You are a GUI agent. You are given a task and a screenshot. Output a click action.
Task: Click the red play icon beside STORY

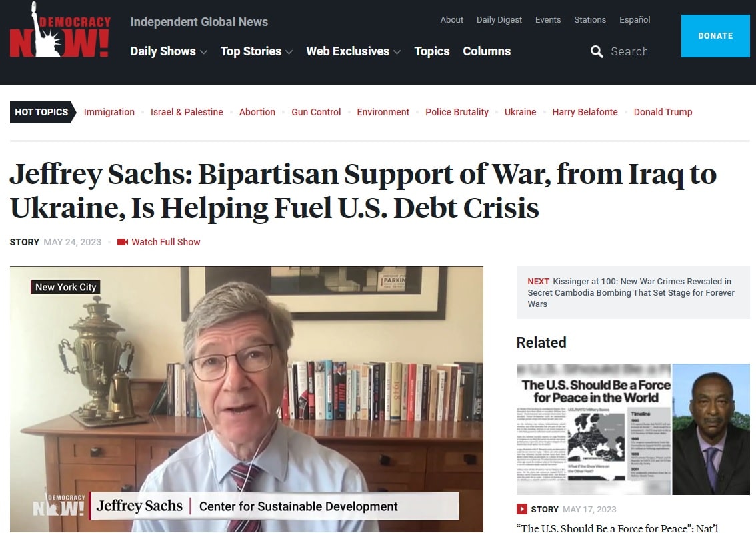click(x=522, y=509)
